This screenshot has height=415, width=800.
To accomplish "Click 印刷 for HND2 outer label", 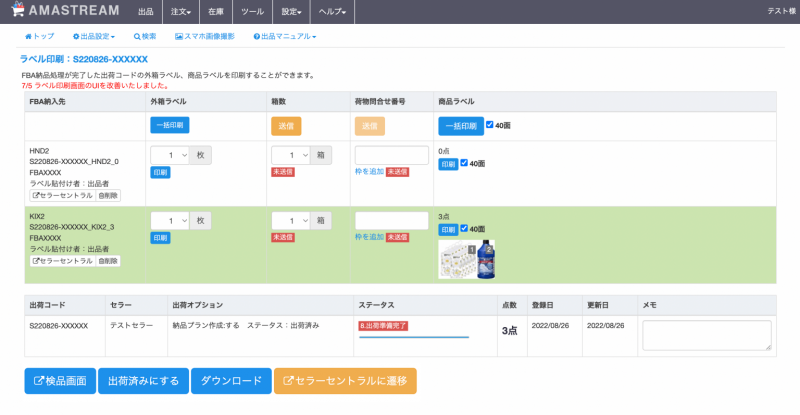I will pos(160,173).
